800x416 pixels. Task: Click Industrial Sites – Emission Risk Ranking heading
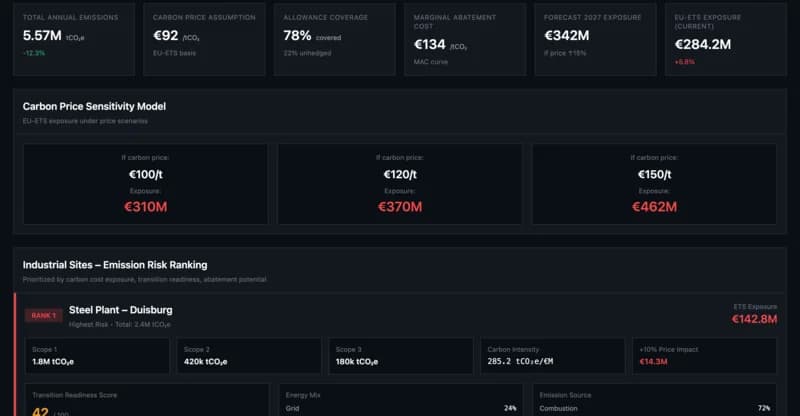115,265
